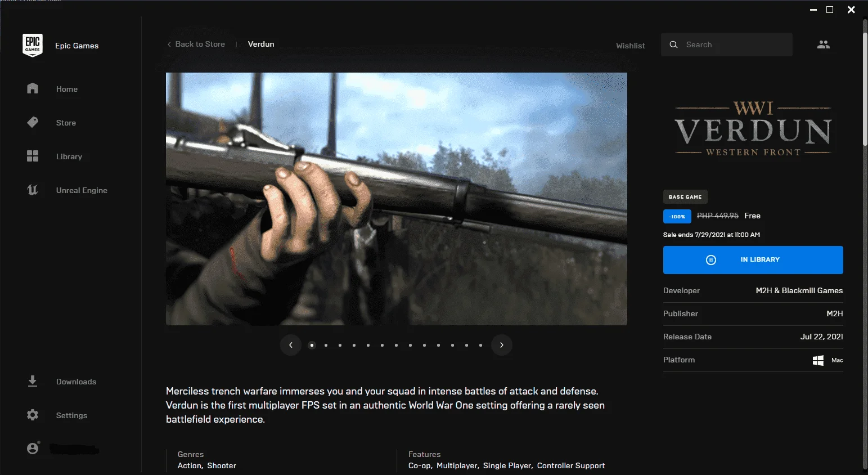Open Settings via the gear icon
Viewport: 868px width, 475px height.
click(33, 415)
